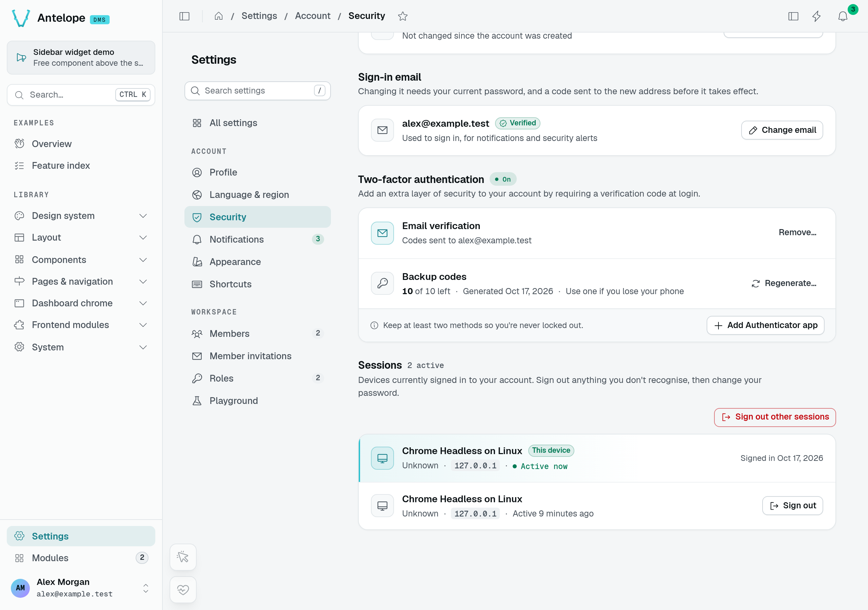868x610 pixels.
Task: Expand Pages & navigation section
Action: 81,281
